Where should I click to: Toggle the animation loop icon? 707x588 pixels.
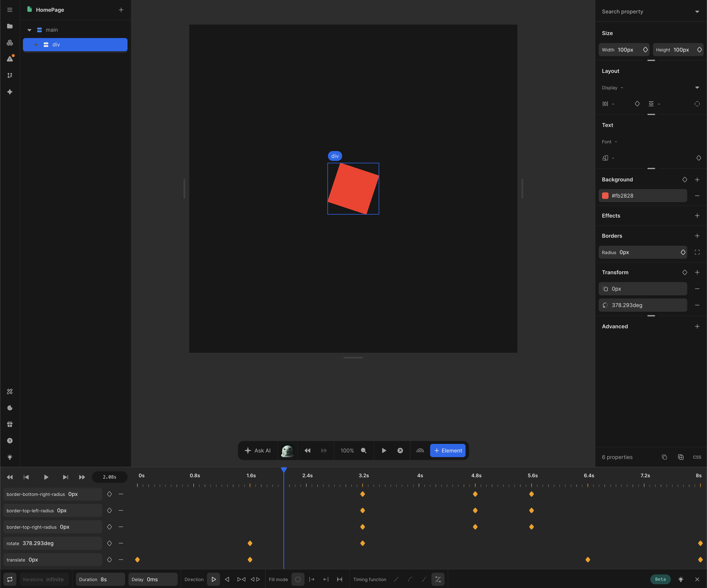point(10,579)
